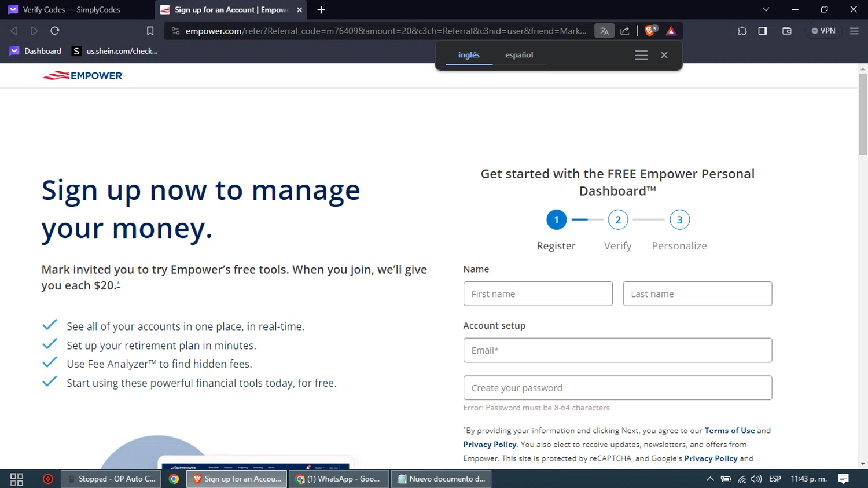The image size is (868, 488).
Task: Open Empower's Privacy Policy link
Action: point(490,445)
